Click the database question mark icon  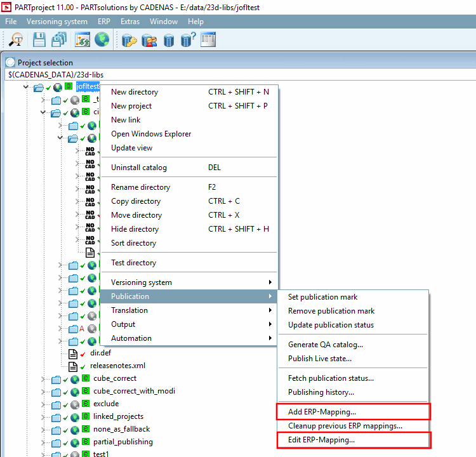tap(188, 40)
